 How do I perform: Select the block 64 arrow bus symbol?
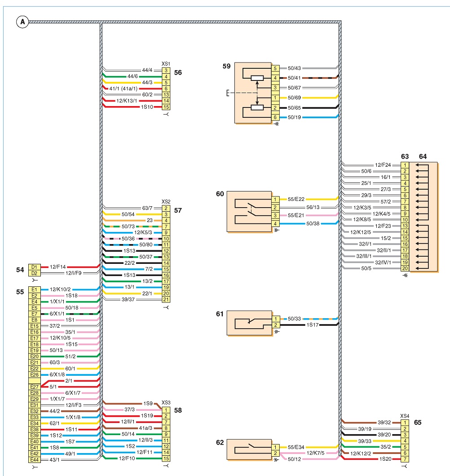(423, 217)
